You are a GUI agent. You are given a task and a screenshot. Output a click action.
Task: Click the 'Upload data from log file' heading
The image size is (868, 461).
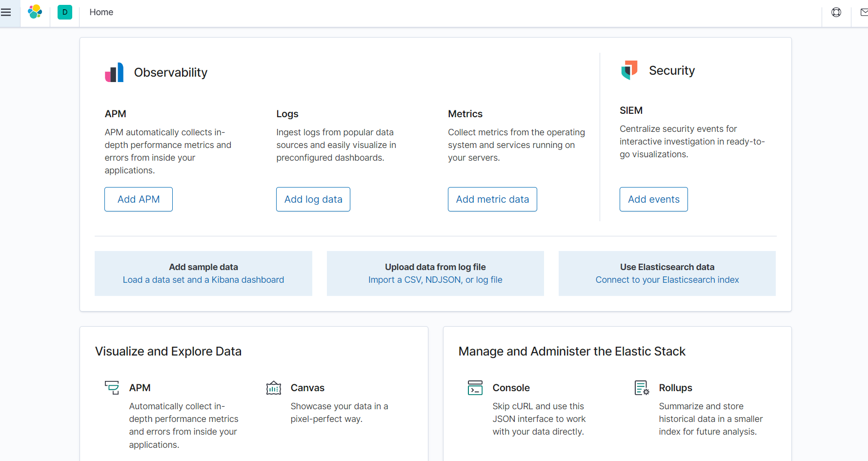[x=435, y=267]
